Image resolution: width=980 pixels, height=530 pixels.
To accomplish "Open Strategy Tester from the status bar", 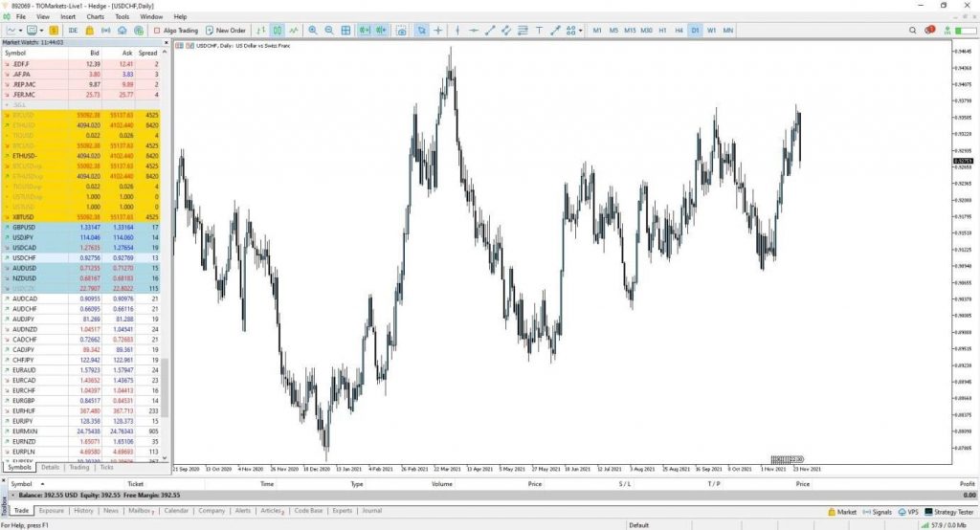I will [948, 512].
